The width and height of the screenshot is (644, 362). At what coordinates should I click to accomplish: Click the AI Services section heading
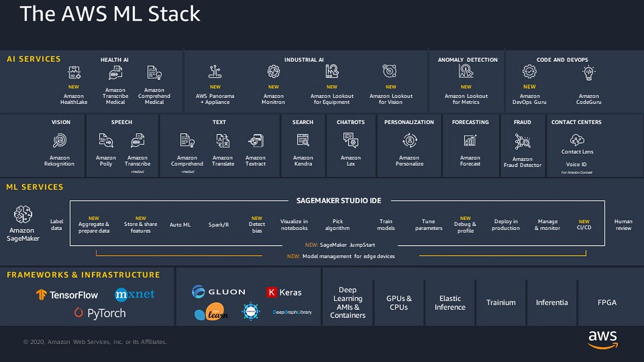coord(34,59)
